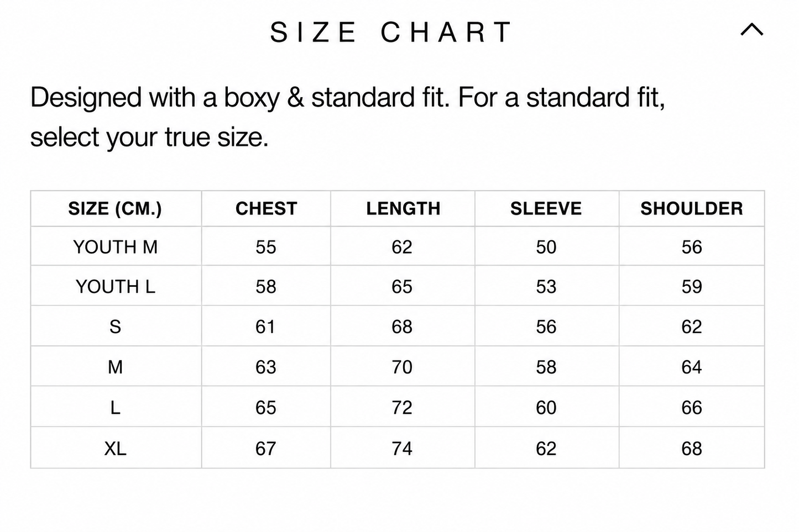Image resolution: width=799 pixels, height=532 pixels.
Task: Click the boxy & standard fit description text
Action: 348,117
